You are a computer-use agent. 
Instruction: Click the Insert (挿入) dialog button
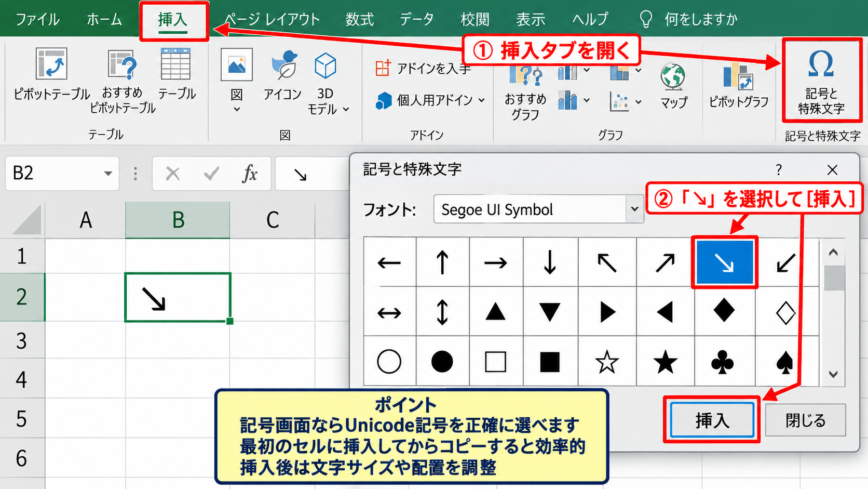coord(712,420)
